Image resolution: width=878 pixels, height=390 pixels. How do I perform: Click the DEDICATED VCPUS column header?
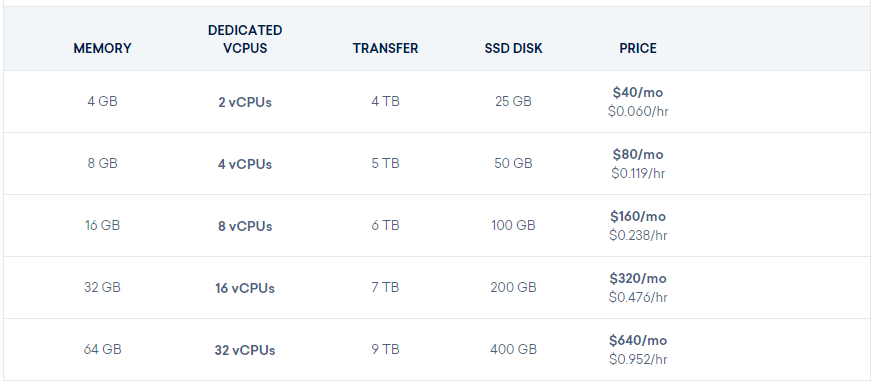click(245, 39)
